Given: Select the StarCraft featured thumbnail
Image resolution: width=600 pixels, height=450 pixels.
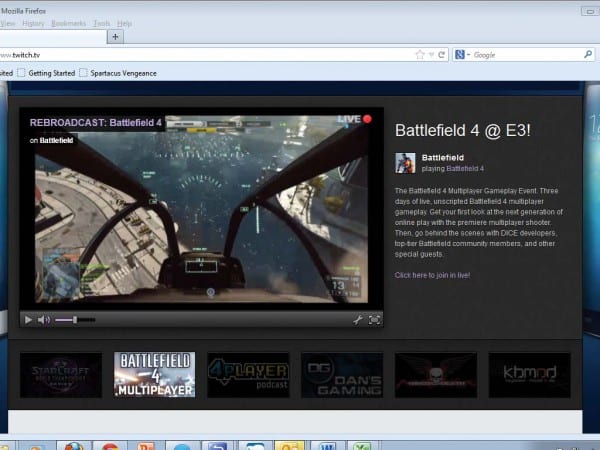Looking at the screenshot, I should click(61, 375).
